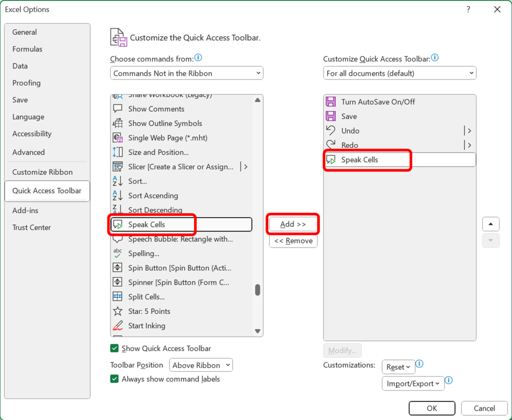Open the Commands Not in the Ribbon dropdown

click(x=186, y=73)
